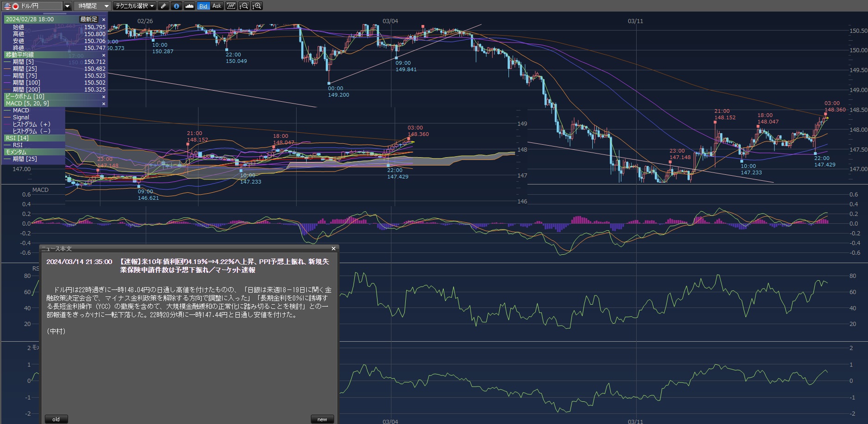Remove the MACD [5, 20, 9] indicator

coord(104,104)
